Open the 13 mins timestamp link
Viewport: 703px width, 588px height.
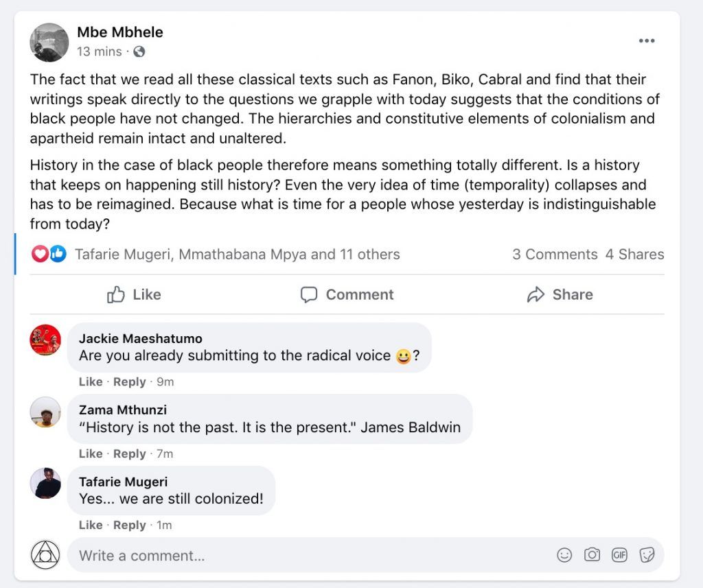click(x=99, y=51)
